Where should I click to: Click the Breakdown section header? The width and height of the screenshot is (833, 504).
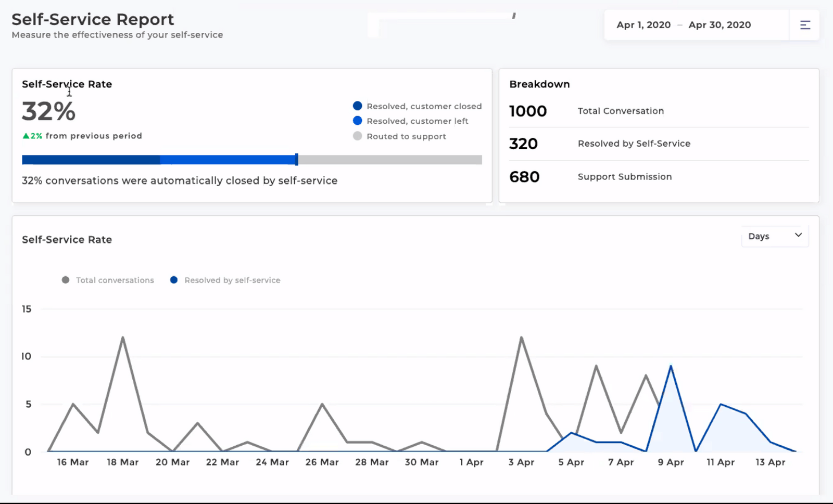(x=540, y=84)
